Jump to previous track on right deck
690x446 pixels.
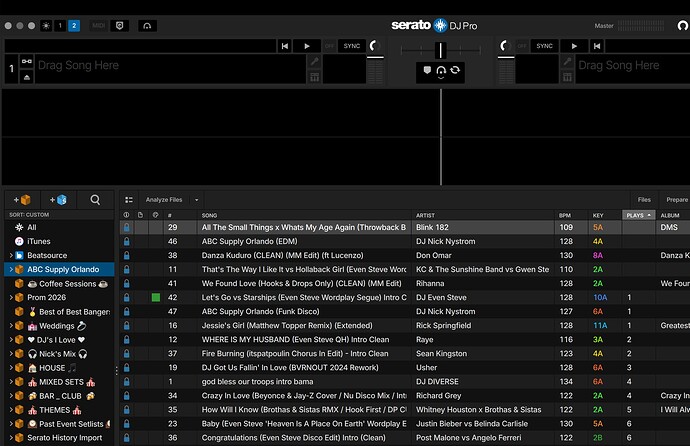597,46
